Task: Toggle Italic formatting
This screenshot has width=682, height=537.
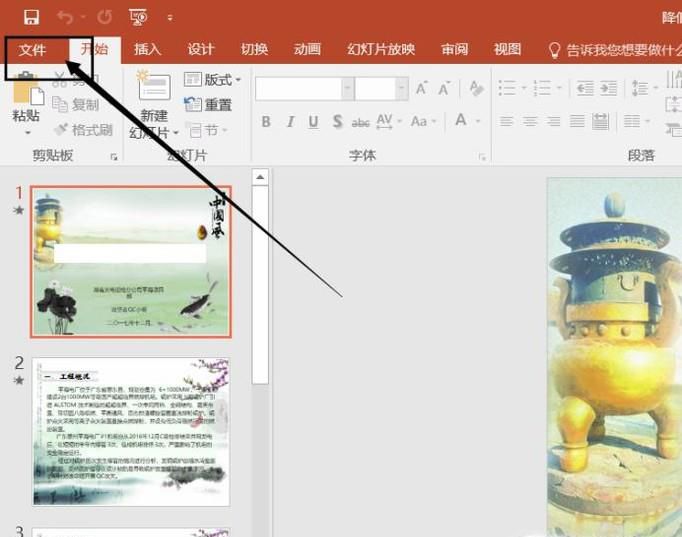Action: [x=290, y=121]
